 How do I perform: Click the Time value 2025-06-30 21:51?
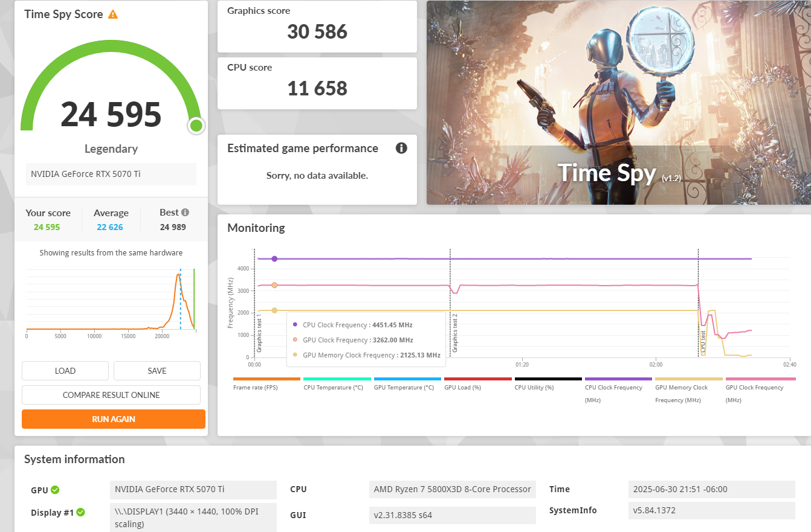point(712,489)
